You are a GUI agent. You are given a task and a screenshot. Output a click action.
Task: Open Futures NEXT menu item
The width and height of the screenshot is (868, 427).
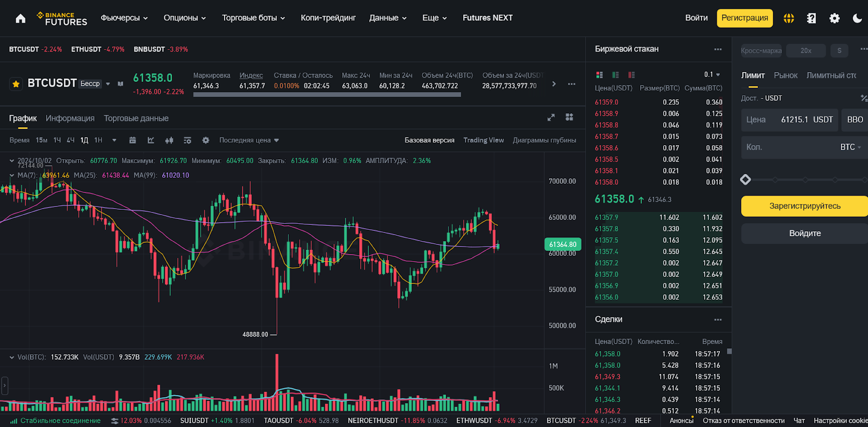click(488, 18)
